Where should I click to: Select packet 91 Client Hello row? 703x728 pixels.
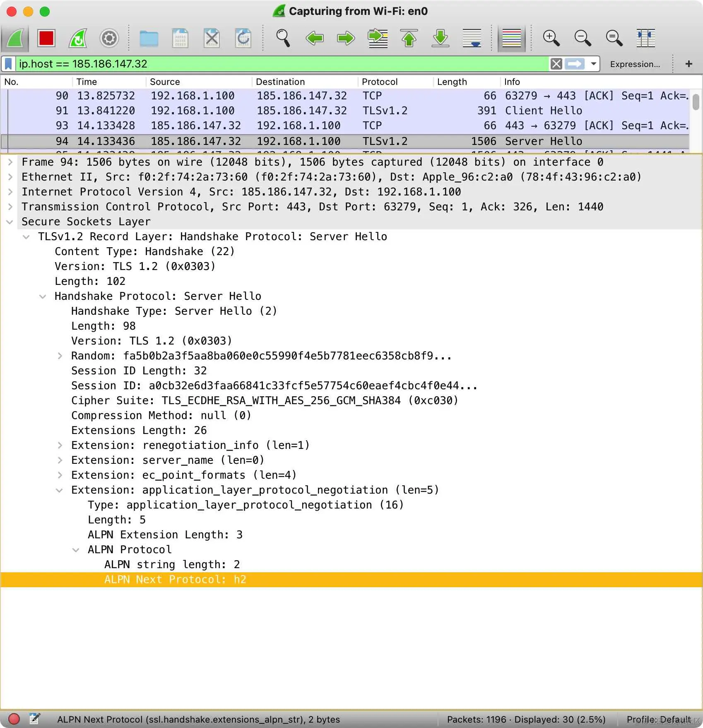pyautogui.click(x=345, y=111)
